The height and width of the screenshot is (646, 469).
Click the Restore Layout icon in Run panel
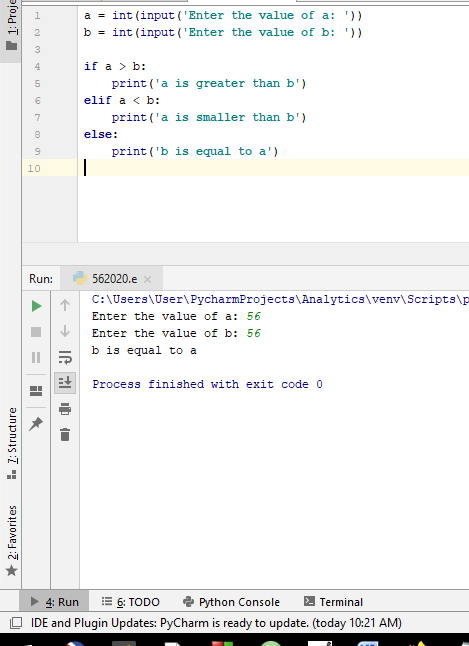click(36, 391)
